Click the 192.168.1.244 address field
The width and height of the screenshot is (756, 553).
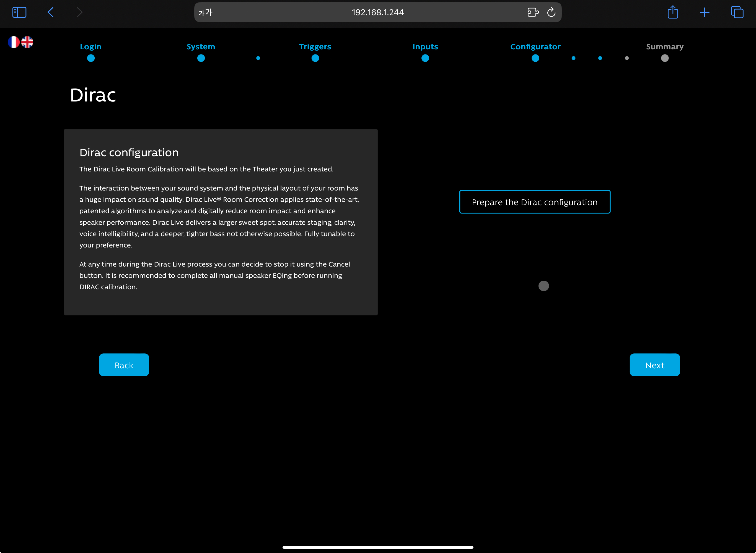[377, 12]
